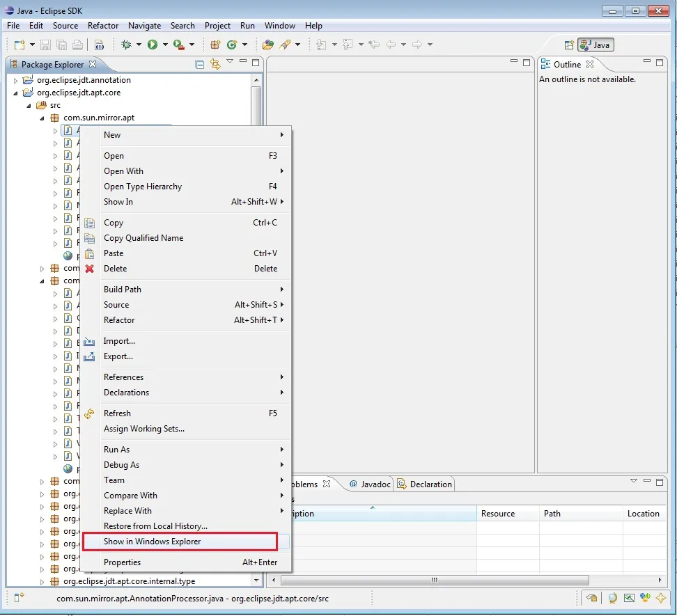Open the Refactor menu in menu bar
Screen dimensions: 677x616
[x=103, y=26]
